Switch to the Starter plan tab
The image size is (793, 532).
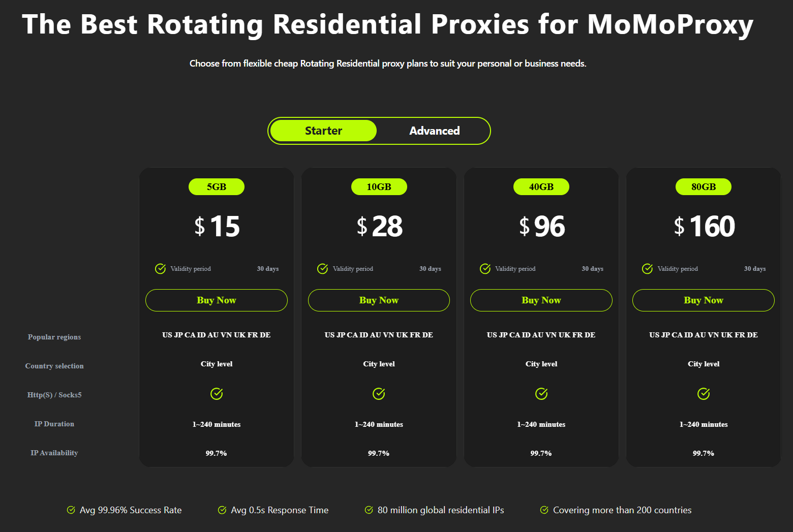pos(323,131)
